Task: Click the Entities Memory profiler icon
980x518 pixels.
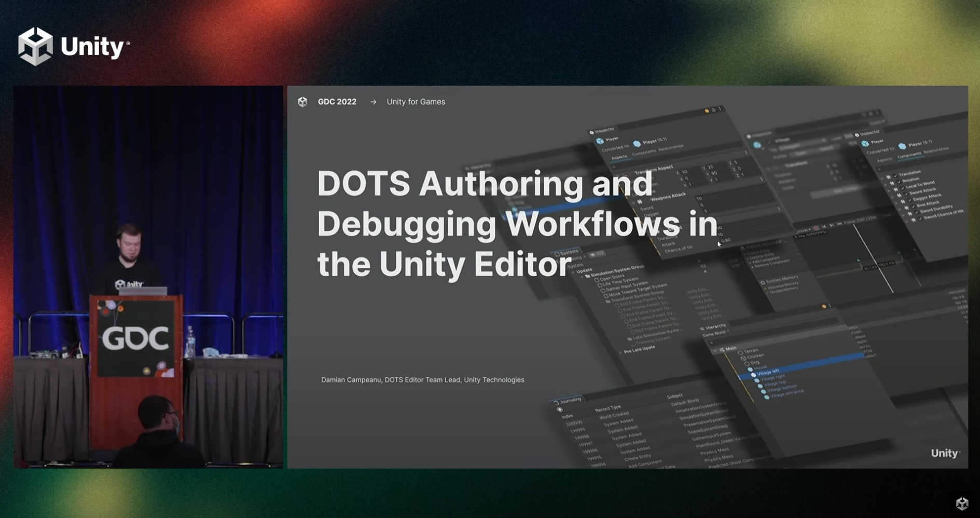Action: click(763, 283)
